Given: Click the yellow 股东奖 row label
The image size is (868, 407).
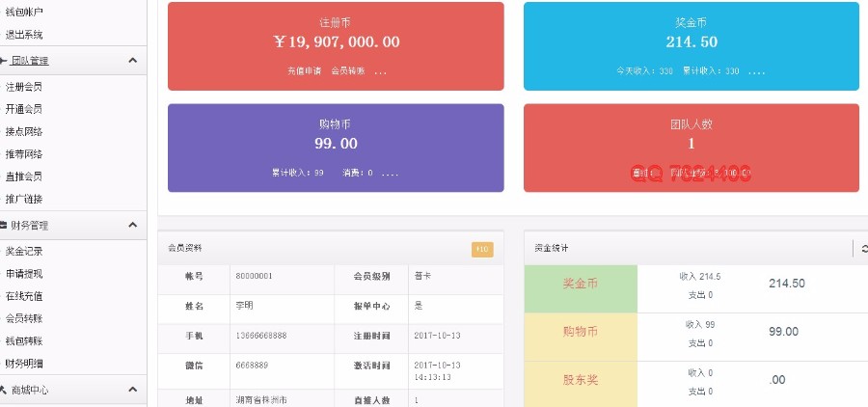Looking at the screenshot, I should [x=581, y=380].
